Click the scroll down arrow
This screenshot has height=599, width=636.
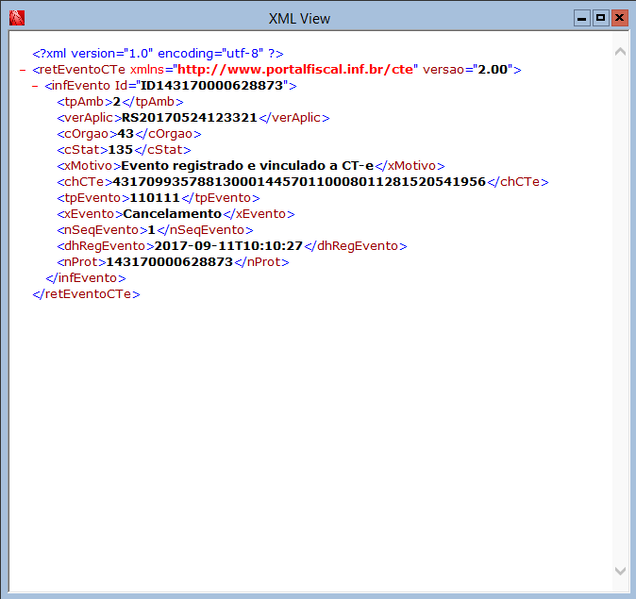[620, 571]
